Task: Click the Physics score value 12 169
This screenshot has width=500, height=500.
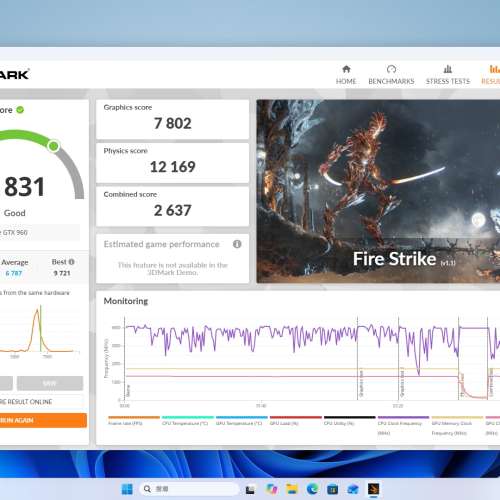Action: pyautogui.click(x=173, y=167)
